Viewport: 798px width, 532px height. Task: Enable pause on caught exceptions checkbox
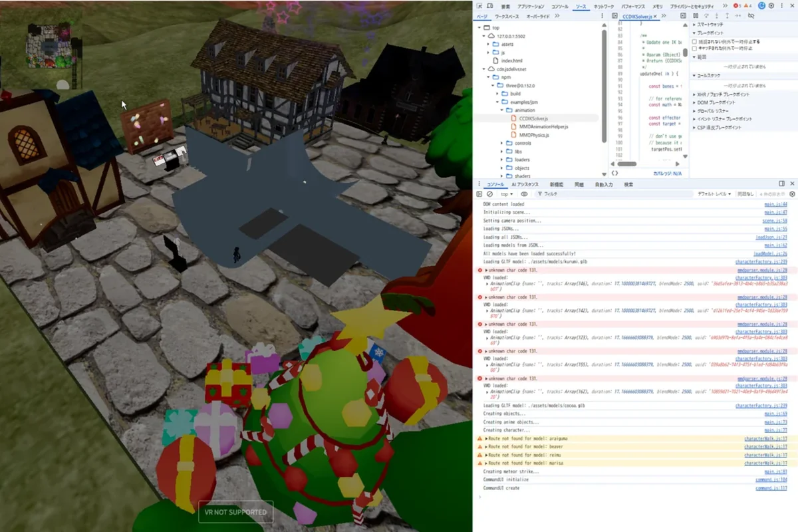pyautogui.click(x=695, y=48)
